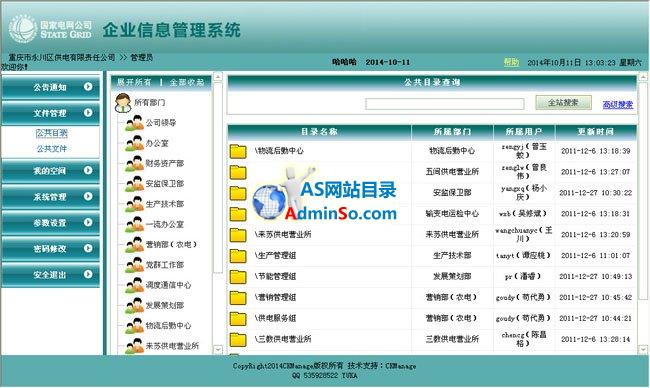Expand the 系统管理 menu arrow
This screenshot has height=388, width=650.
tap(88, 196)
